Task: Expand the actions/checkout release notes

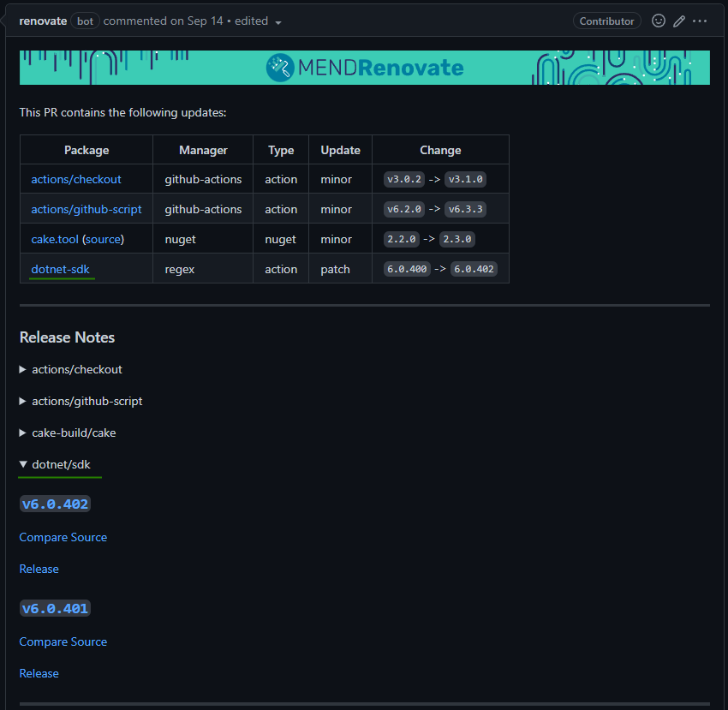Action: pos(71,370)
